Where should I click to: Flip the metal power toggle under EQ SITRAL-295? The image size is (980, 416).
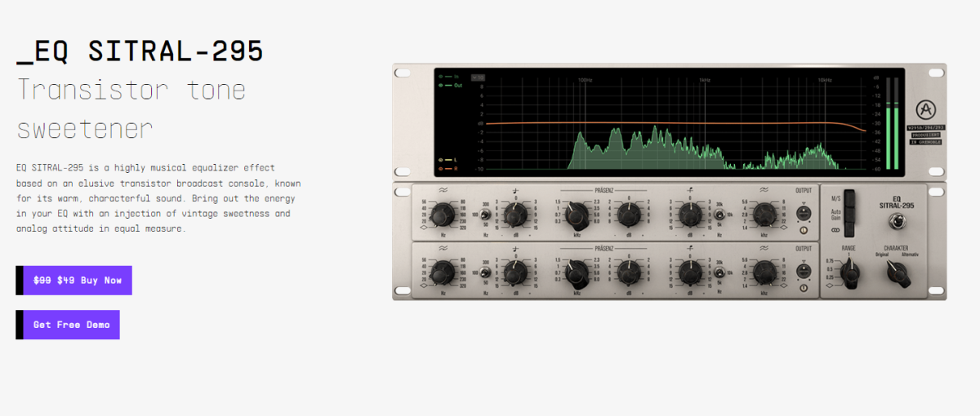898,223
